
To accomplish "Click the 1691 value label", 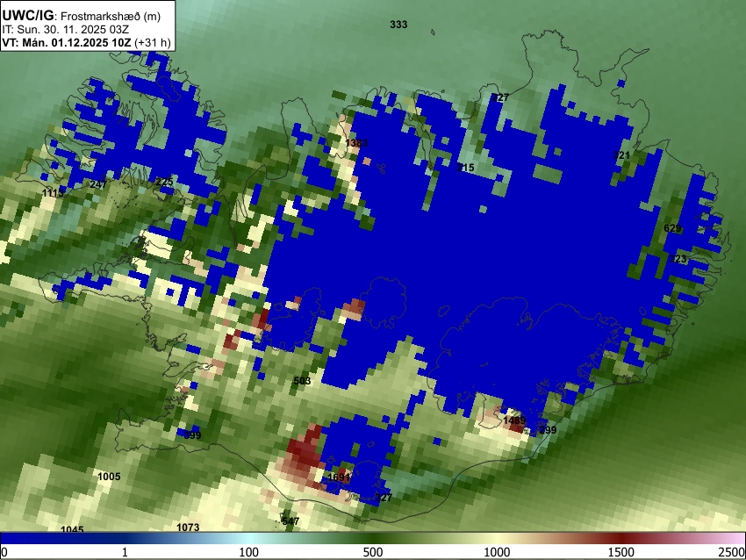I will point(340,477).
